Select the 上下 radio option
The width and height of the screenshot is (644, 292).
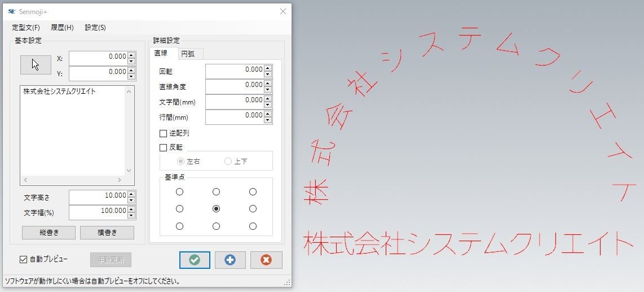tap(228, 161)
